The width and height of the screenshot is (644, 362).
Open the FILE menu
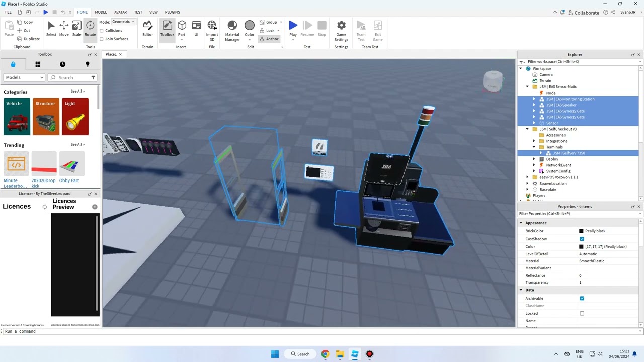click(8, 12)
